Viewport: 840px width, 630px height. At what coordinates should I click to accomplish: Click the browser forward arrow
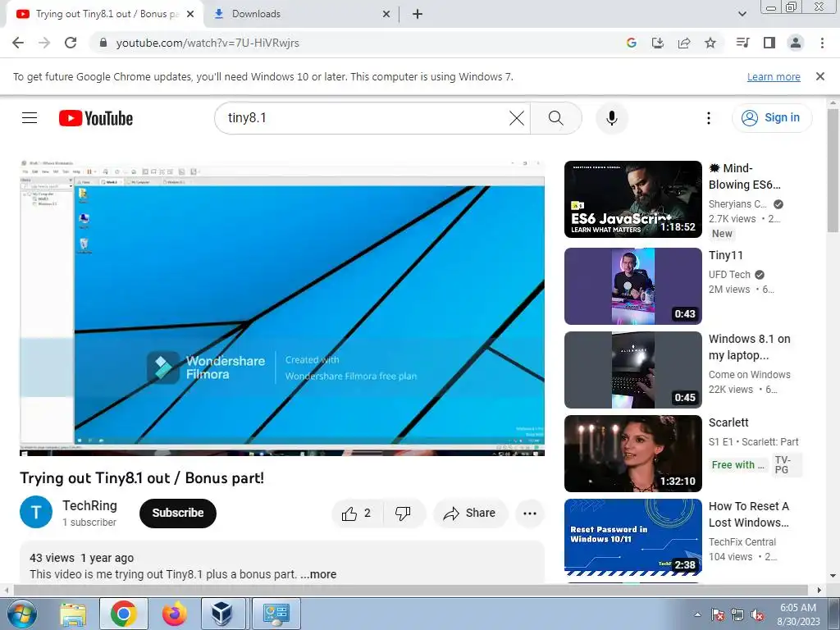44,43
